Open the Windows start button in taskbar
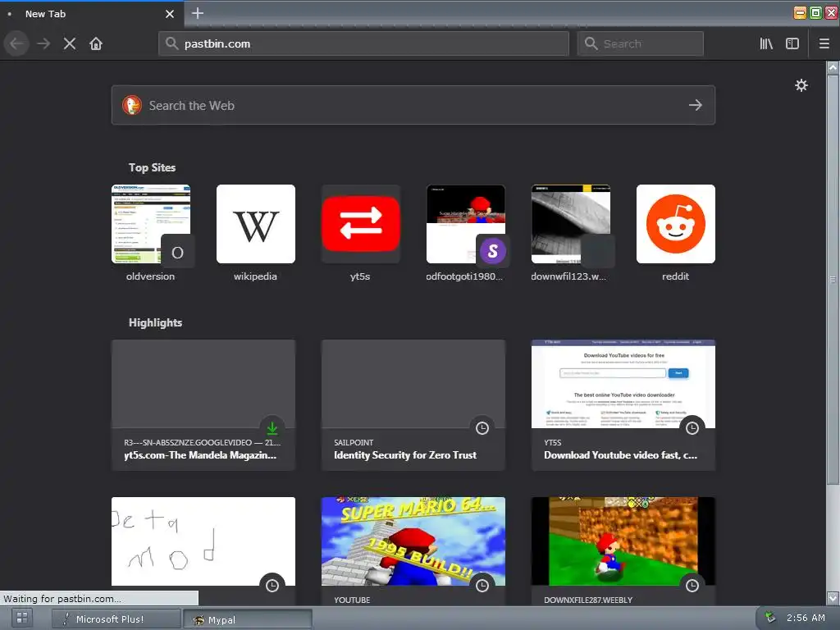This screenshot has width=840, height=630. pyautogui.click(x=22, y=619)
